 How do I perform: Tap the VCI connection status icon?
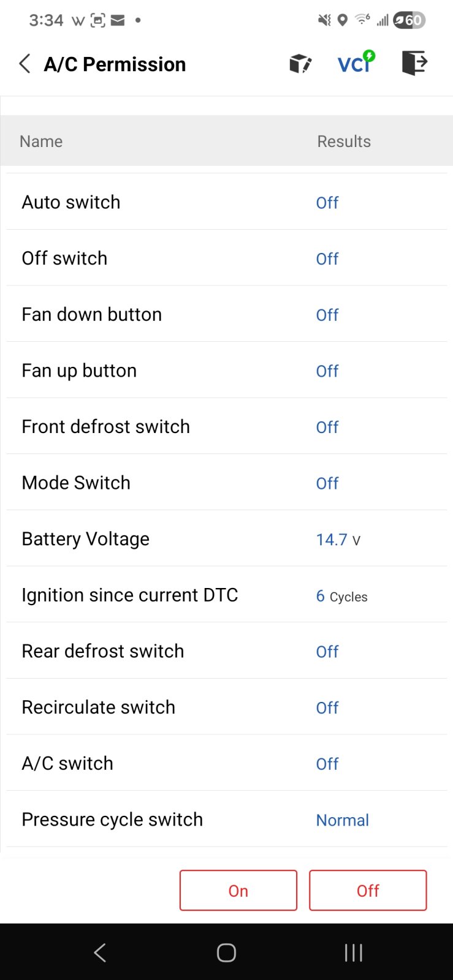tap(356, 62)
